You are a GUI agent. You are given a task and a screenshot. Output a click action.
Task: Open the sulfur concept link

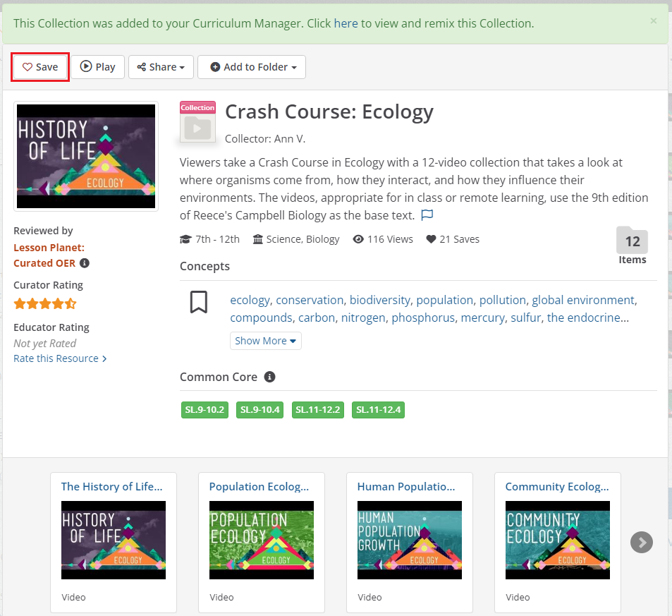[525, 318]
